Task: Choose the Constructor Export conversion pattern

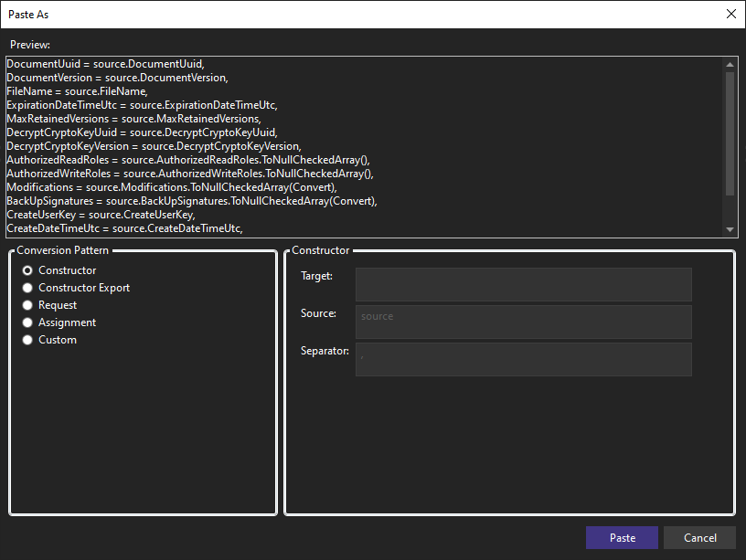Action: coord(28,288)
